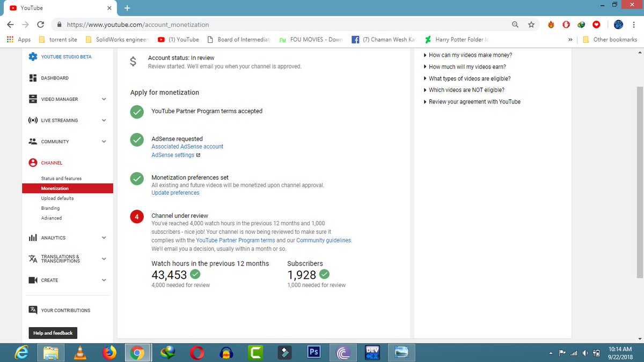Screen dimensions: 644x362
Task: Open Photoshop from the taskbar
Action: [x=313, y=352]
